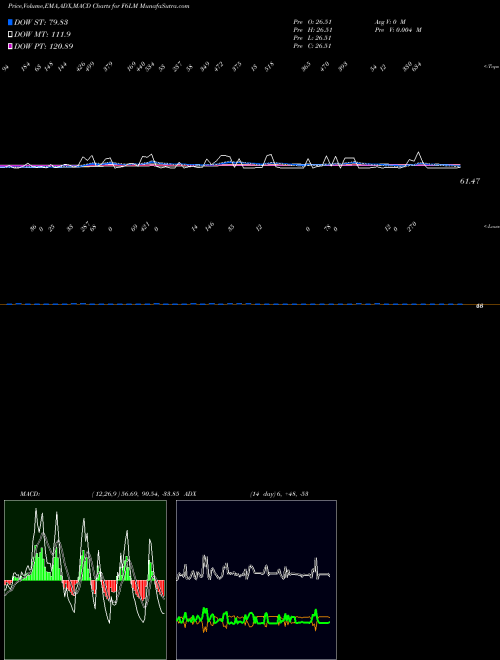Click the chart title mentioning MunafaSutra.com
The height and width of the screenshot is (660, 500).
tap(98, 6)
